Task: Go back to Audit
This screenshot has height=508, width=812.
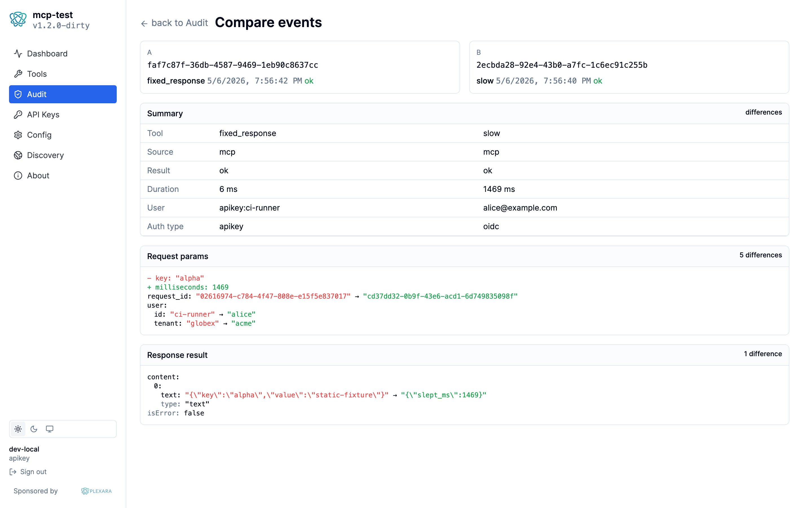Action: coord(174,23)
